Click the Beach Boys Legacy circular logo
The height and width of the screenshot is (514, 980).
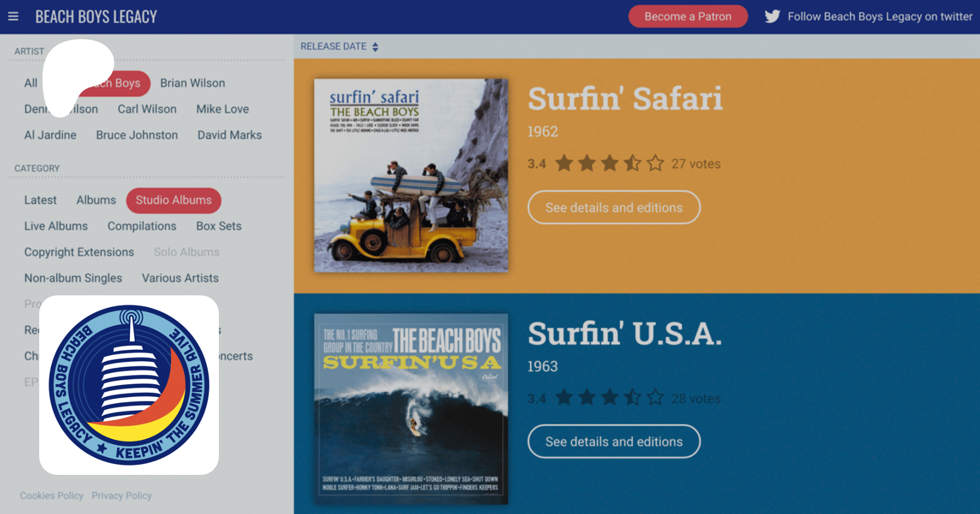pyautogui.click(x=129, y=385)
